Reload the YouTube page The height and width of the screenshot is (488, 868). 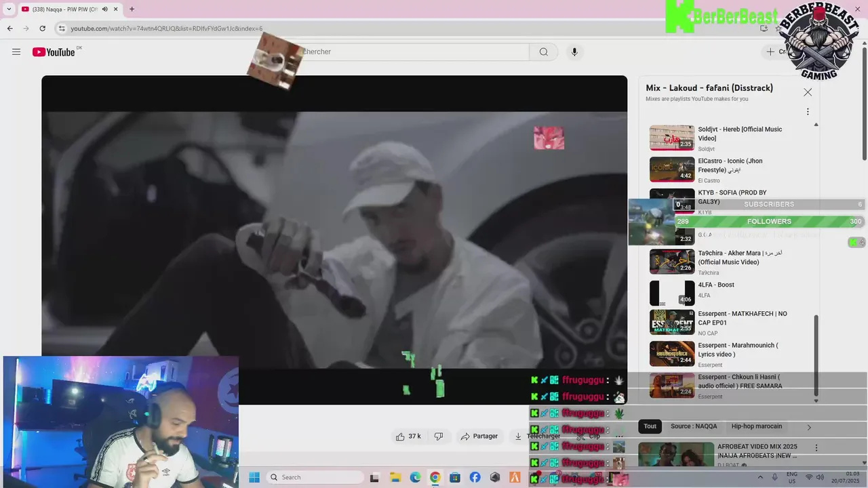[x=42, y=28]
